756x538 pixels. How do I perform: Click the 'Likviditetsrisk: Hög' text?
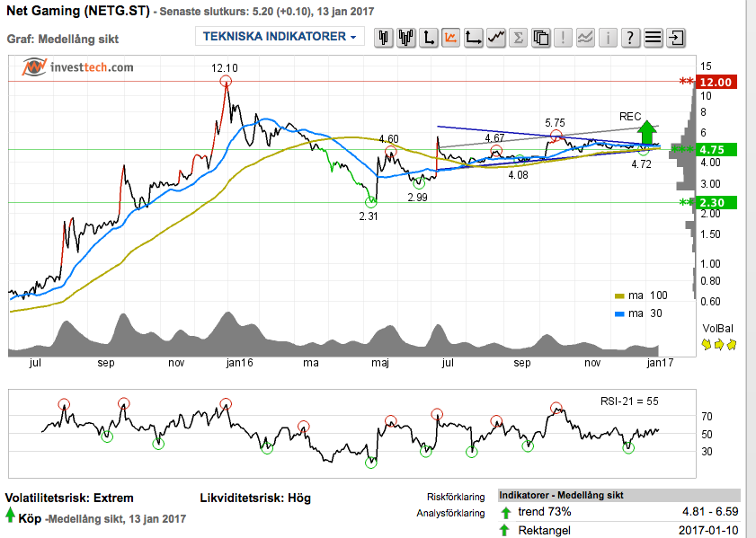click(x=255, y=498)
